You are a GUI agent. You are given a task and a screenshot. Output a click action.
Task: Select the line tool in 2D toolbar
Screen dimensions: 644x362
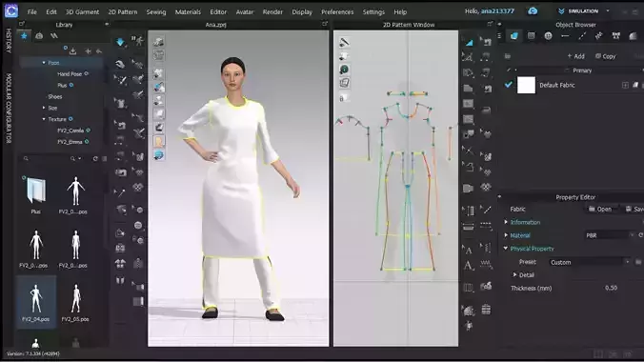point(486,211)
